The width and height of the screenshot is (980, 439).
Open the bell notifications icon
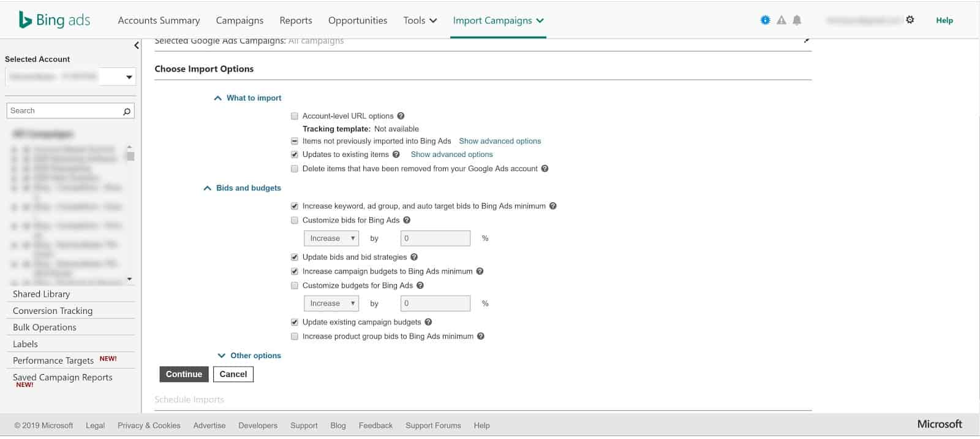click(x=797, y=20)
